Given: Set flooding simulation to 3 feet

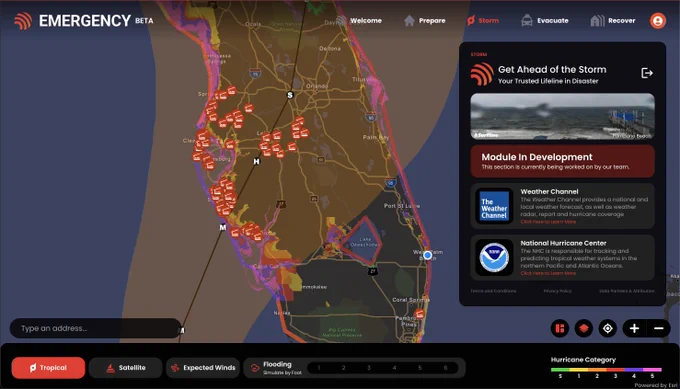Looking at the screenshot, I should pos(369,368).
